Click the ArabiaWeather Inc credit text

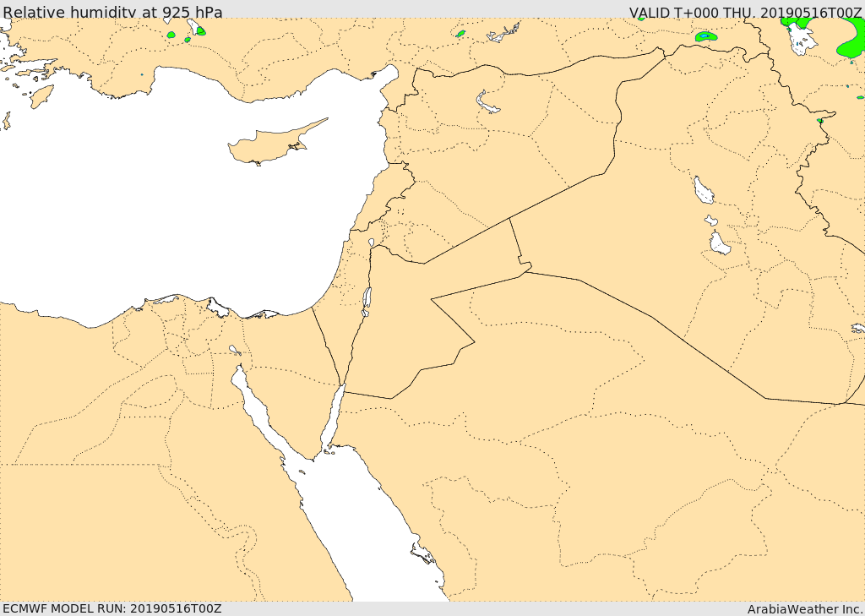(804, 609)
